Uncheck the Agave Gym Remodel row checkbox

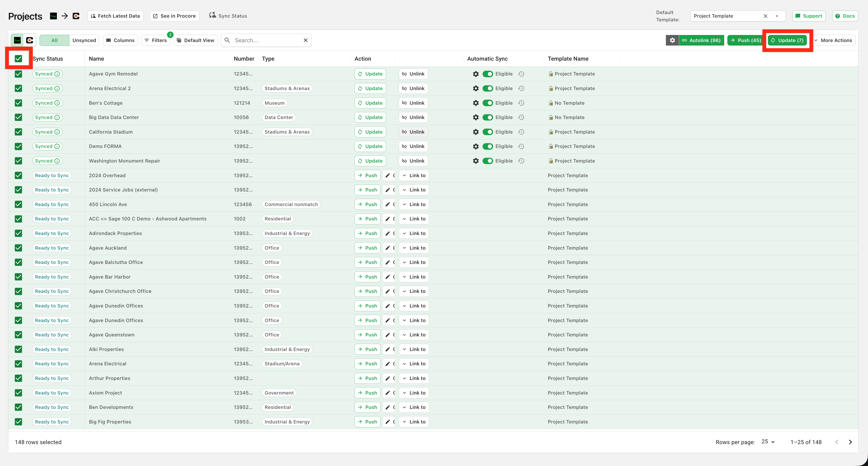[x=19, y=74]
